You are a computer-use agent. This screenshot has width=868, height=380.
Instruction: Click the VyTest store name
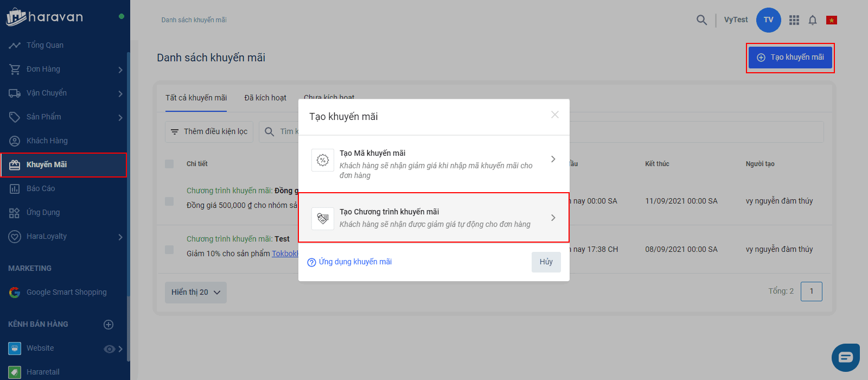[x=736, y=20]
